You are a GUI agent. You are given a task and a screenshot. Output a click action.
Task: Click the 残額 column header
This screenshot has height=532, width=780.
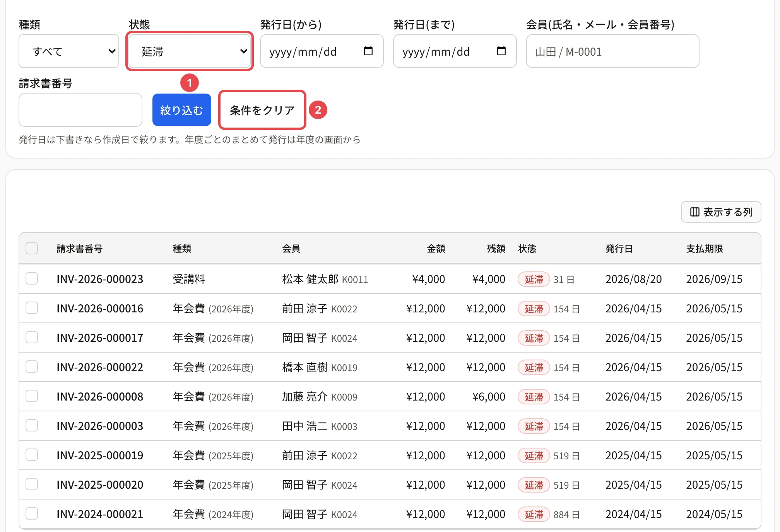496,249
